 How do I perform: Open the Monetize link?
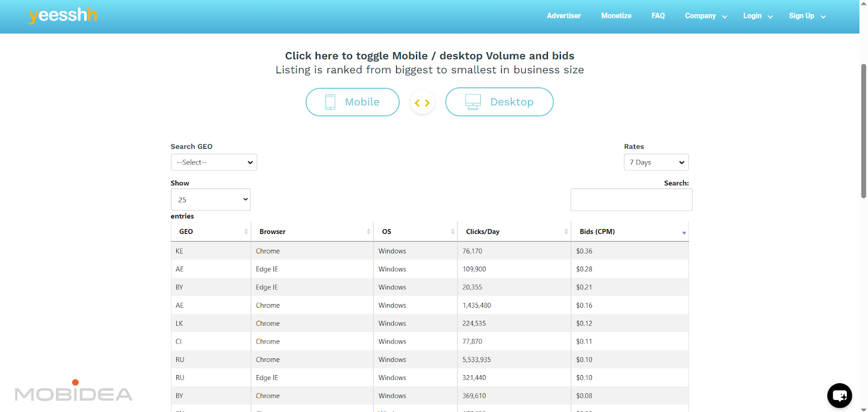(616, 16)
